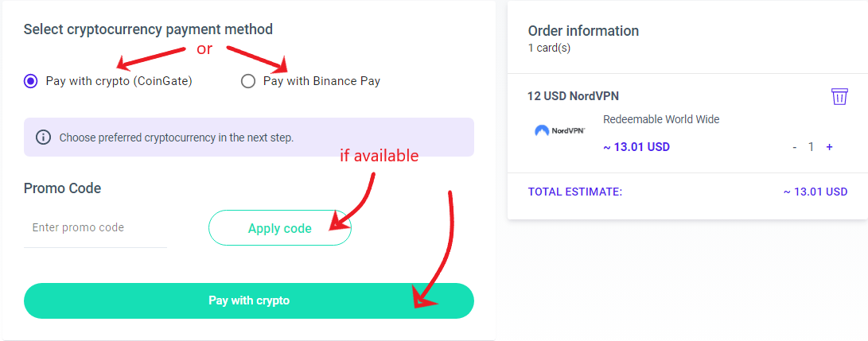The width and height of the screenshot is (868, 341).
Task: Click the Choose preferred cryptocurrency notice
Action: pyautogui.click(x=249, y=137)
